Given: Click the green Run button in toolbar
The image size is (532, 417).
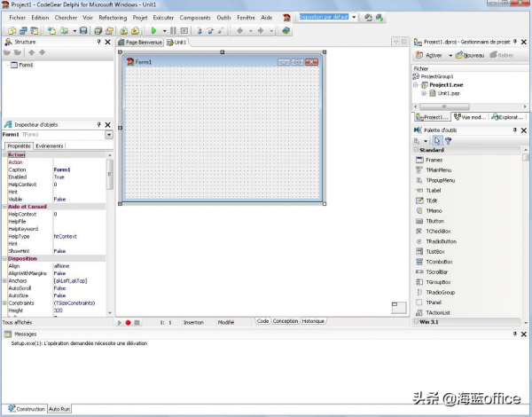Looking at the screenshot, I should (152, 30).
